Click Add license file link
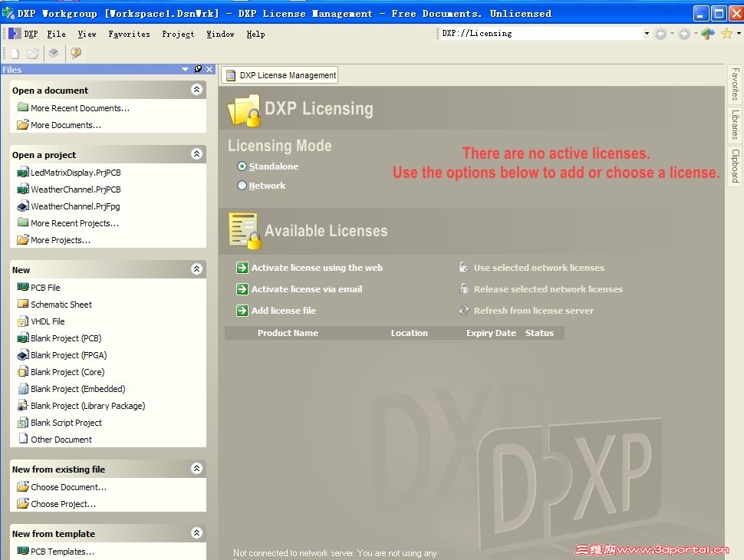The width and height of the screenshot is (744, 560). [x=284, y=311]
